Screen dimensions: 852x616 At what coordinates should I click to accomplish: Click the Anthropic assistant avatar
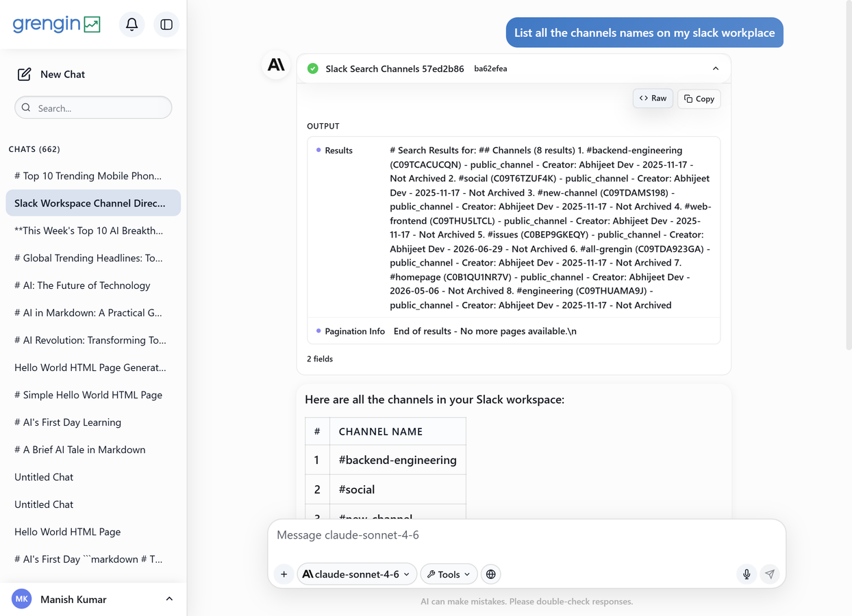276,65
